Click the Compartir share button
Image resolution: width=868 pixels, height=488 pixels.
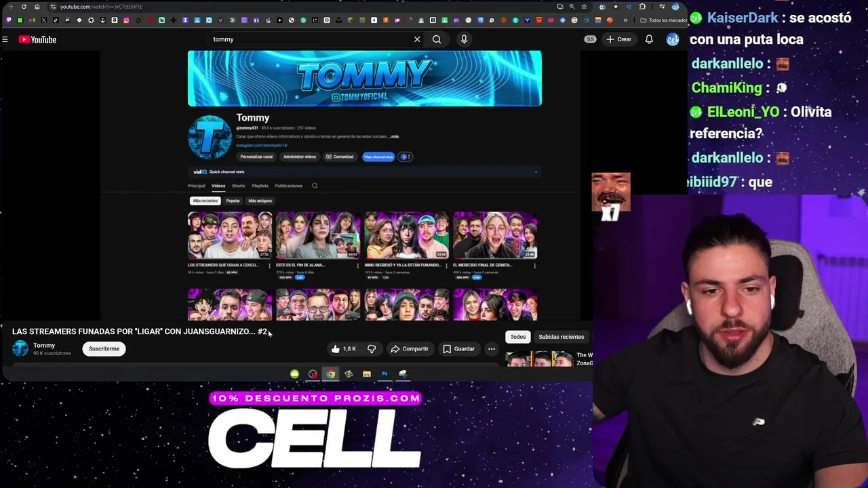tap(410, 349)
